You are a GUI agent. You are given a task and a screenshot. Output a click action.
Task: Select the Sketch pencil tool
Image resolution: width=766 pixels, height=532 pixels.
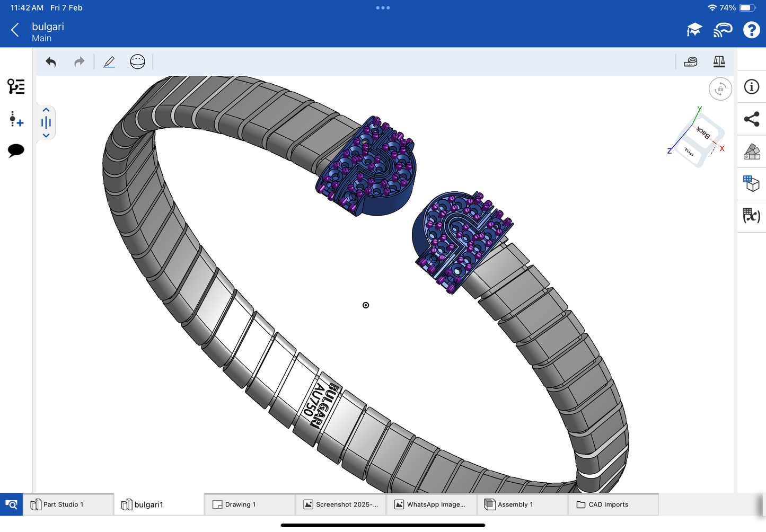click(109, 62)
